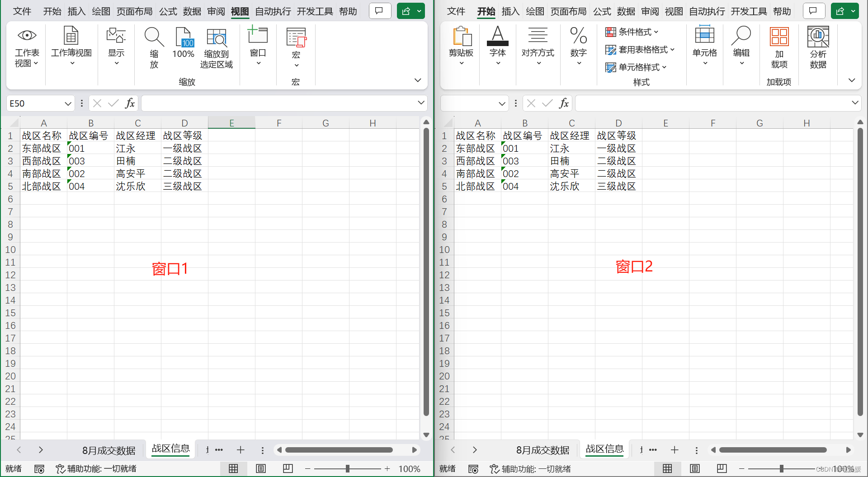
Task: Open the Share dropdown arrow in window 2
Action: click(x=853, y=11)
